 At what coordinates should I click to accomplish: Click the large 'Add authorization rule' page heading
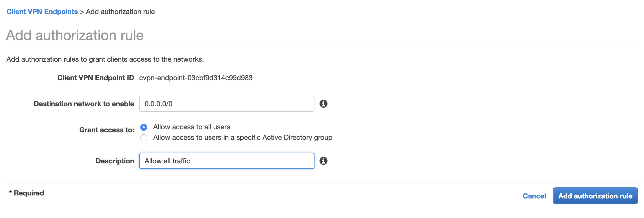click(75, 35)
